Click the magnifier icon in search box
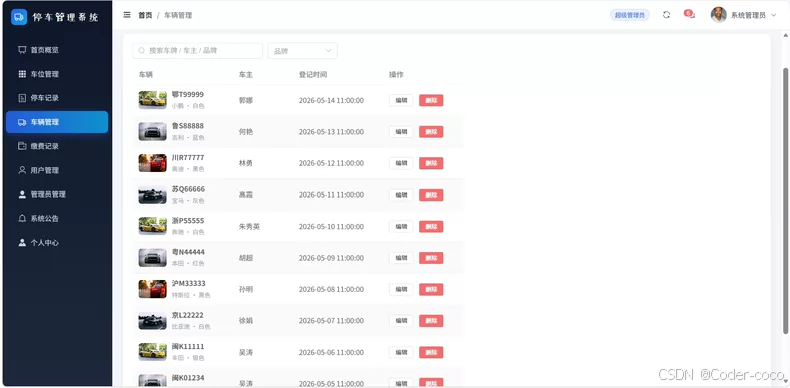The image size is (790, 388). pos(142,51)
